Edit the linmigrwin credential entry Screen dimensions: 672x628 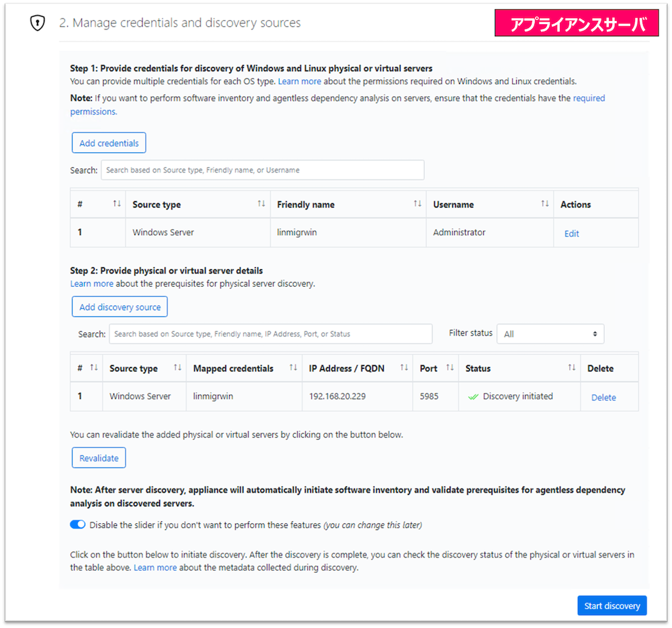[x=571, y=234]
